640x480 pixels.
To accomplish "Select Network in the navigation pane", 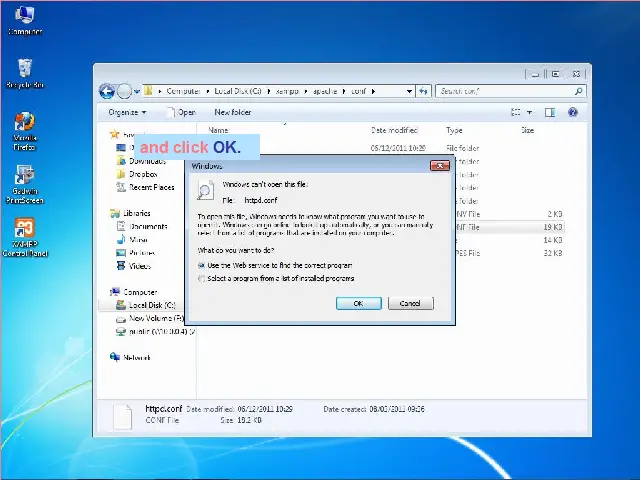I will click(130, 358).
